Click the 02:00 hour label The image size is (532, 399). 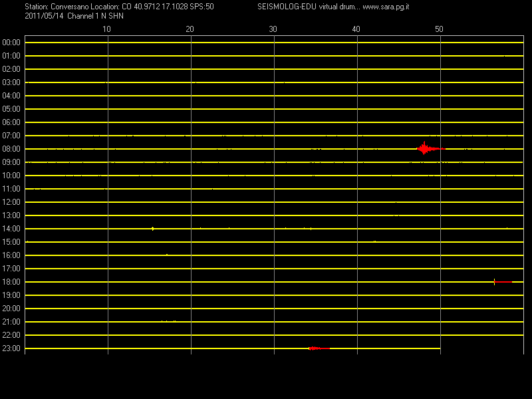(11, 69)
